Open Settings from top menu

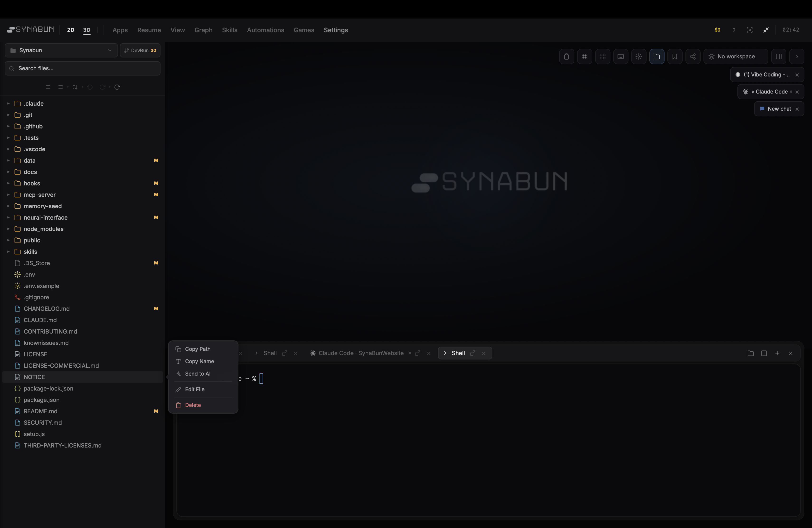pos(336,30)
